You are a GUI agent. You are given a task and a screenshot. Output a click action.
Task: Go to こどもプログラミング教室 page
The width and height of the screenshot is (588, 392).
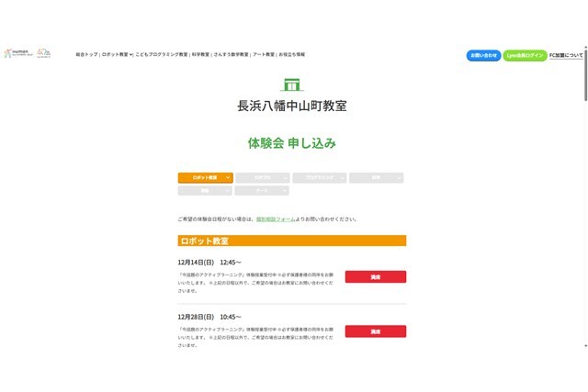(162, 55)
